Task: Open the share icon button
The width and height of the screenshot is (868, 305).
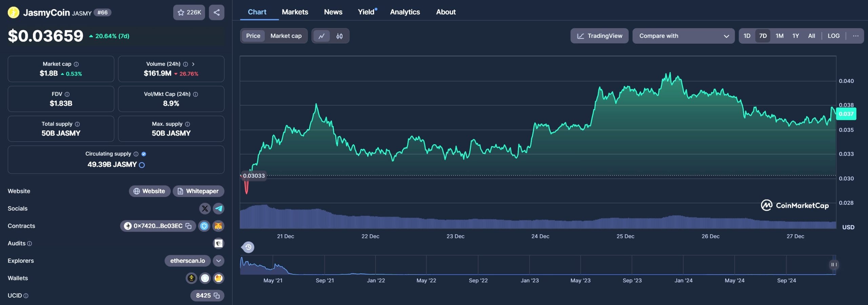Action: (217, 13)
